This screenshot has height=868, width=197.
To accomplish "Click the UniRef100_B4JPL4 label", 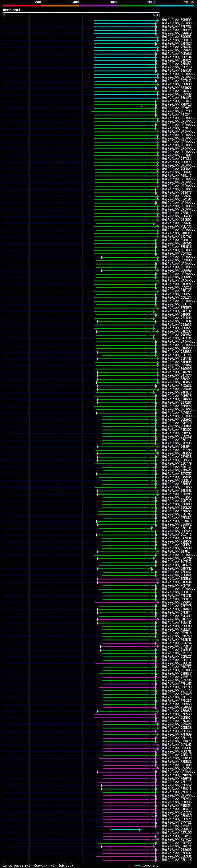I will pos(177,551).
